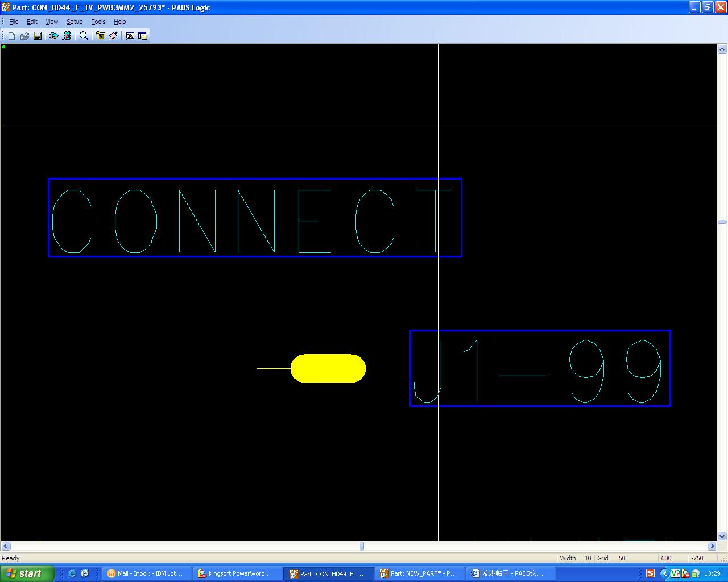The height and width of the screenshot is (582, 728).
Task: Click the Open folder toolbar icon
Action: [24, 36]
